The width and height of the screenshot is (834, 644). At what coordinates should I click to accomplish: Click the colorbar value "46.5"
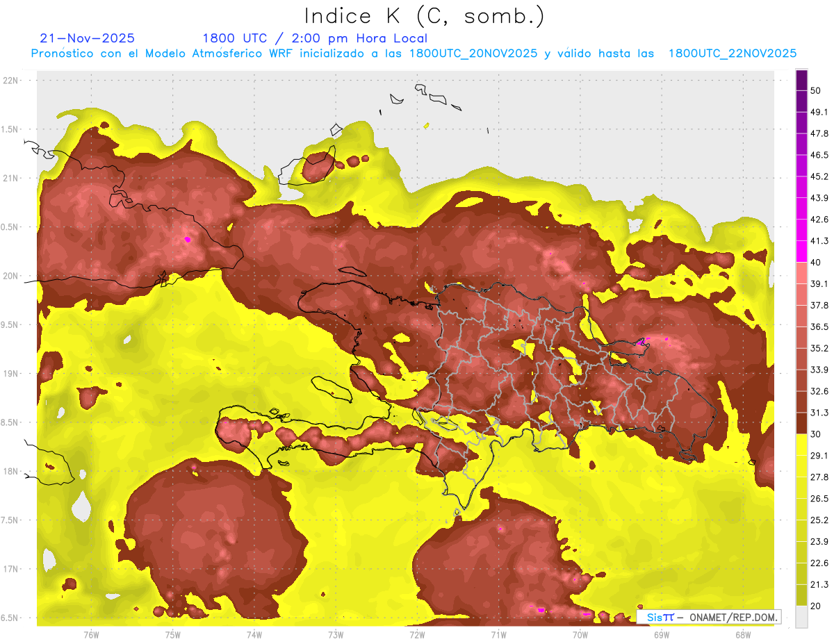coord(819,155)
